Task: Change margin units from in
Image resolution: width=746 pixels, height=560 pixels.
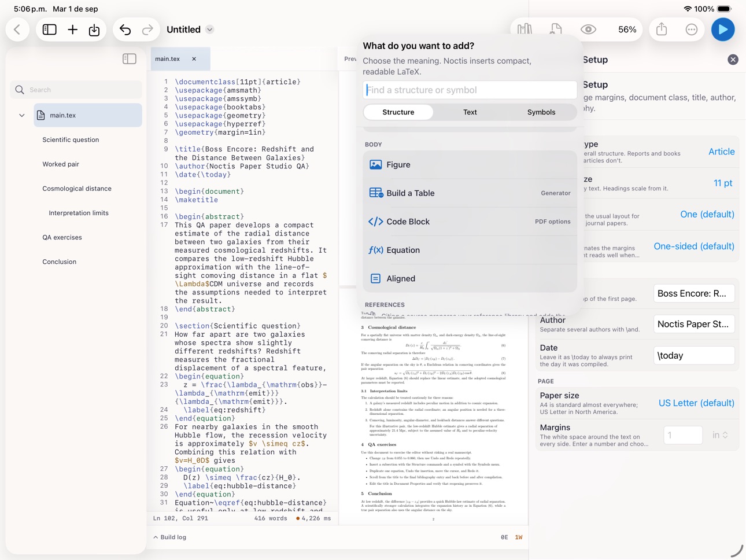Action: (720, 435)
